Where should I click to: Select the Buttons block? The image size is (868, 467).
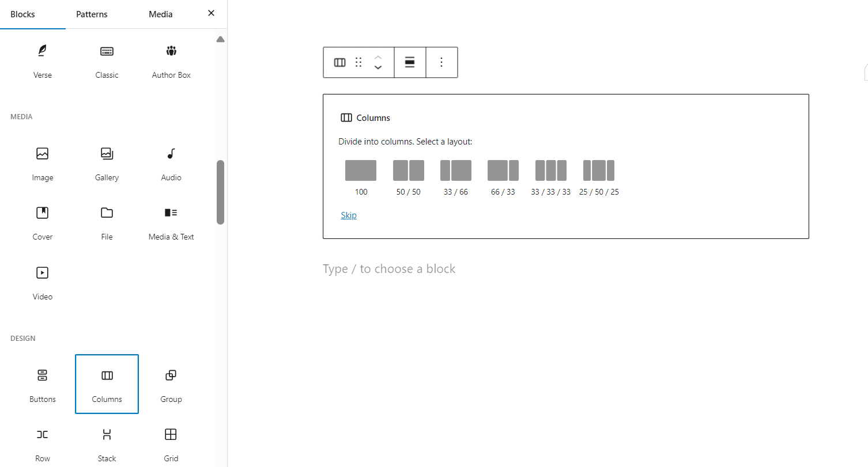[x=43, y=384]
